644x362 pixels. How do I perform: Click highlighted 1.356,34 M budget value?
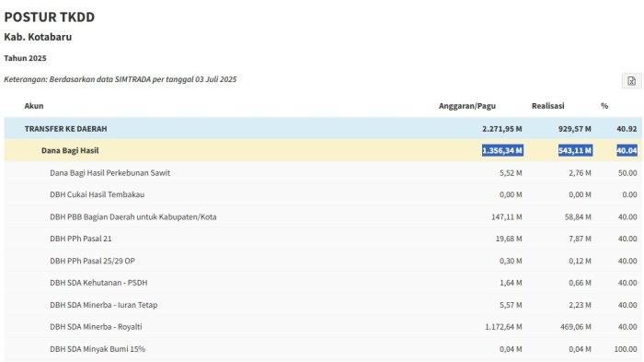502,150
